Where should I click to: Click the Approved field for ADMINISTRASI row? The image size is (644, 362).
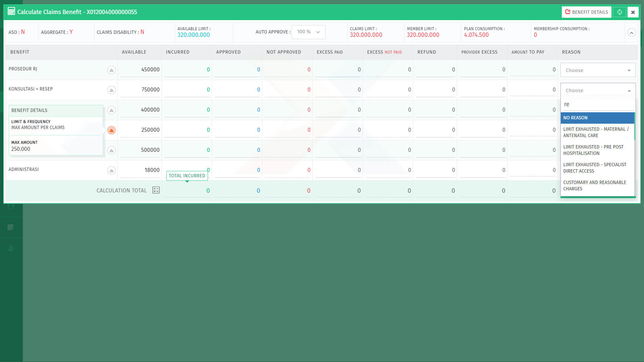tap(237, 170)
